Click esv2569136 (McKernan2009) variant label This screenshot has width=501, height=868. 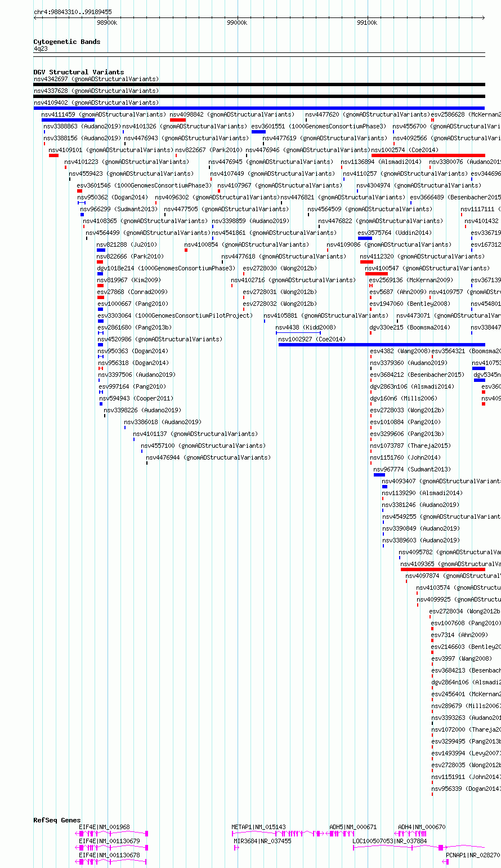pyautogui.click(x=411, y=280)
